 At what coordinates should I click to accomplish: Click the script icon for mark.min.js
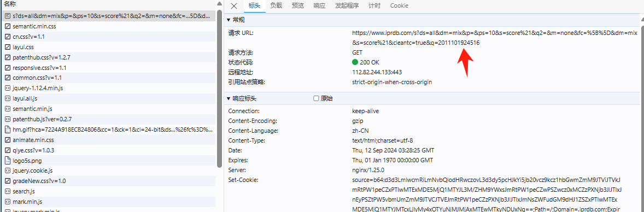[x=8, y=202]
